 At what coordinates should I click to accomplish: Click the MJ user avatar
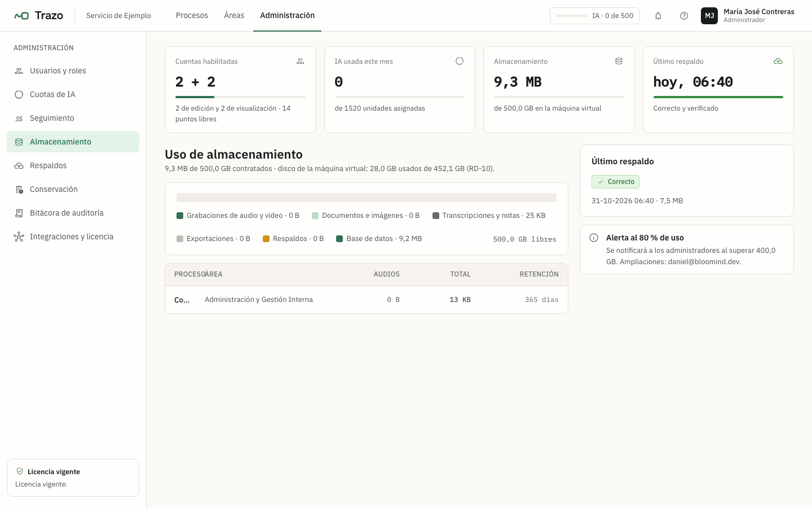pos(709,16)
